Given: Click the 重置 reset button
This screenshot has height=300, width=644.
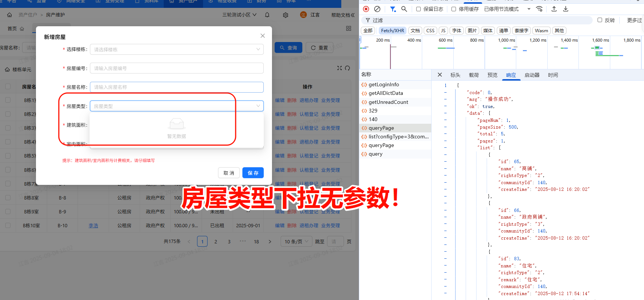Looking at the screenshot, I should pyautogui.click(x=320, y=48).
